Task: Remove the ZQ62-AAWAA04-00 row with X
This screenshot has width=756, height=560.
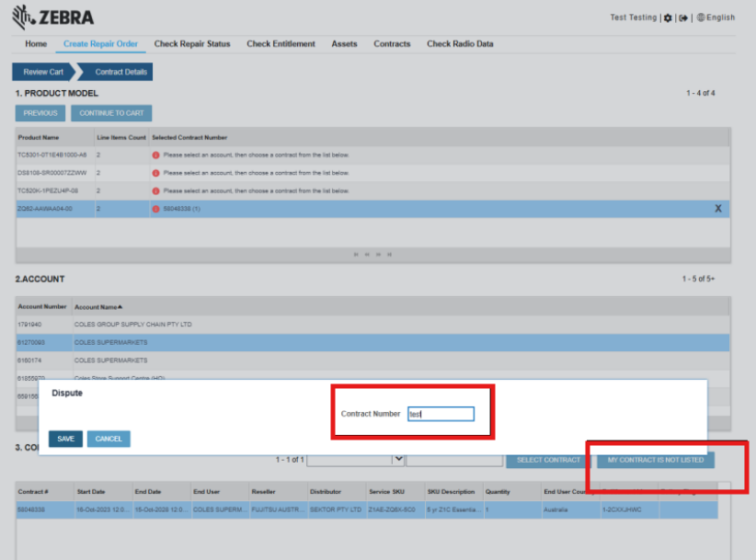Action: tap(718, 208)
